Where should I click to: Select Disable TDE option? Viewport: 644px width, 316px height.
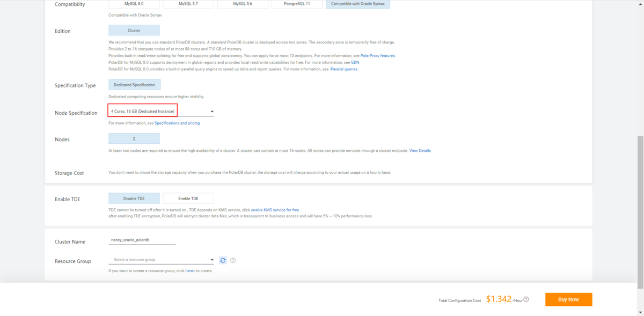(x=134, y=199)
